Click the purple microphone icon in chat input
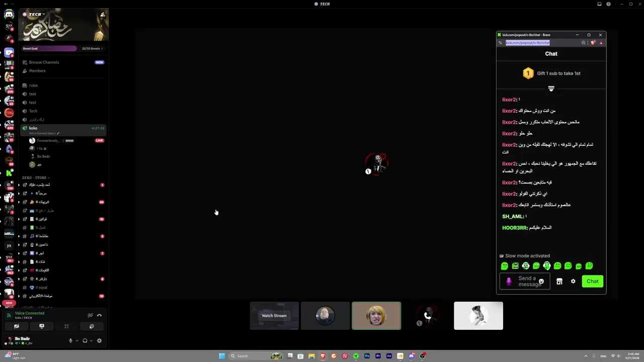The image size is (644, 362). click(x=509, y=282)
